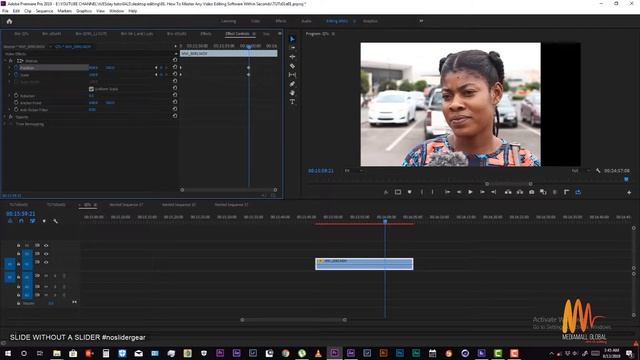Image resolution: width=640 pixels, height=360 pixels.
Task: Select the Slip tool
Action: point(292,75)
